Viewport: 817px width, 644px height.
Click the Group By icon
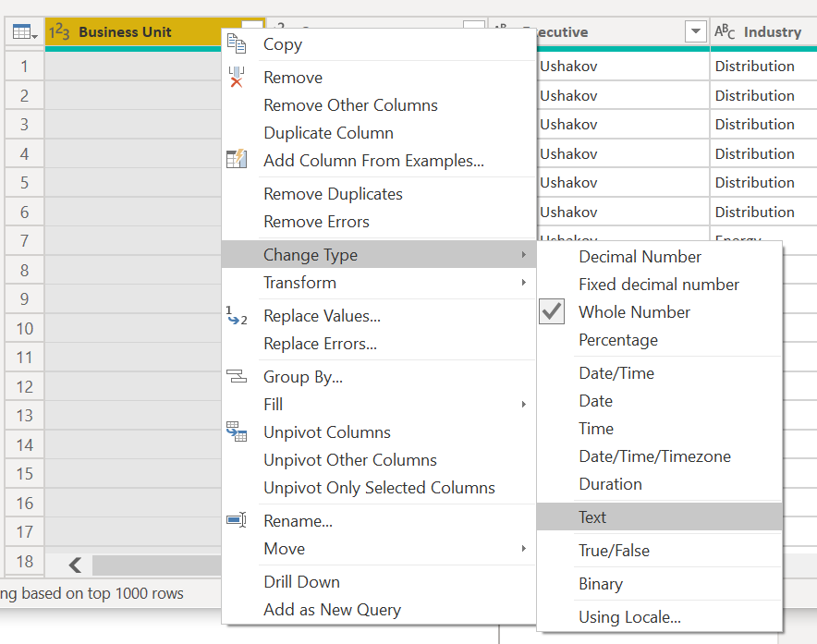pyautogui.click(x=237, y=377)
